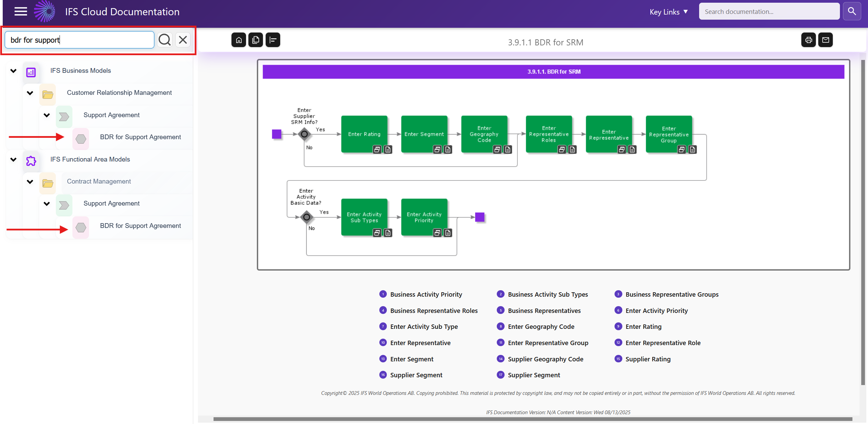The height and width of the screenshot is (424, 868).
Task: Collapse IFS Functional Area Models node
Action: [x=14, y=160]
